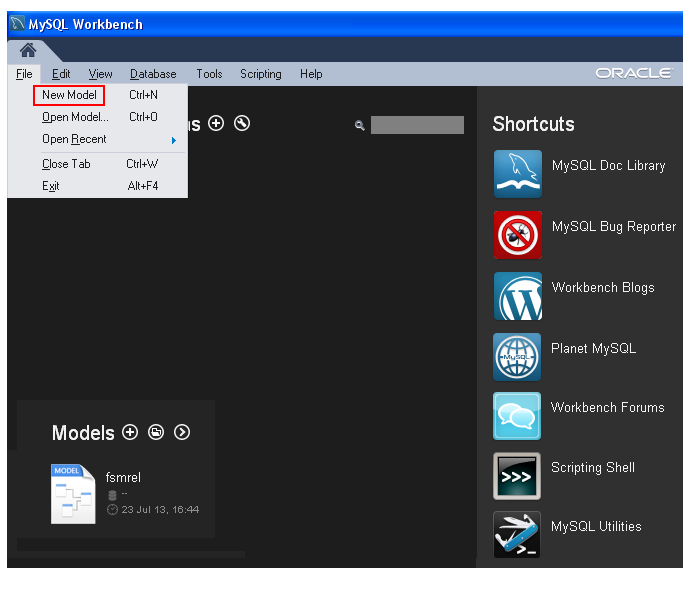
Task: Open the fsmrel model thumbnail
Action: click(x=73, y=493)
